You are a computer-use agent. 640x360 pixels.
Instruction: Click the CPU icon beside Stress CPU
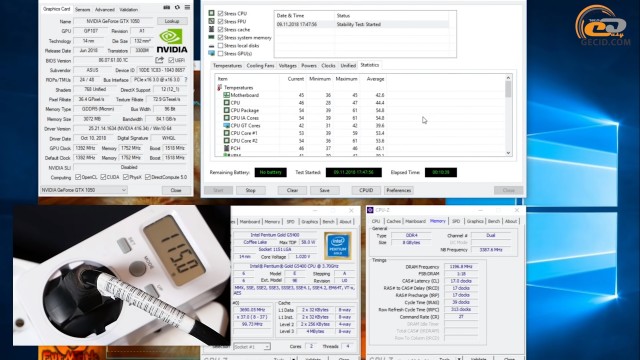click(211, 13)
